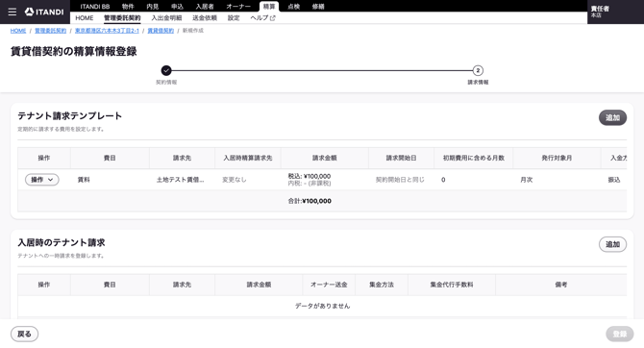The image size is (644, 348).
Task: Click the 契約開始日と同じ cell
Action: coord(400,180)
